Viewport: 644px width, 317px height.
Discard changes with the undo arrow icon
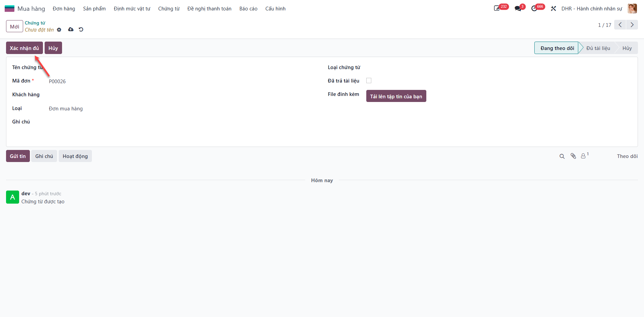click(x=81, y=30)
